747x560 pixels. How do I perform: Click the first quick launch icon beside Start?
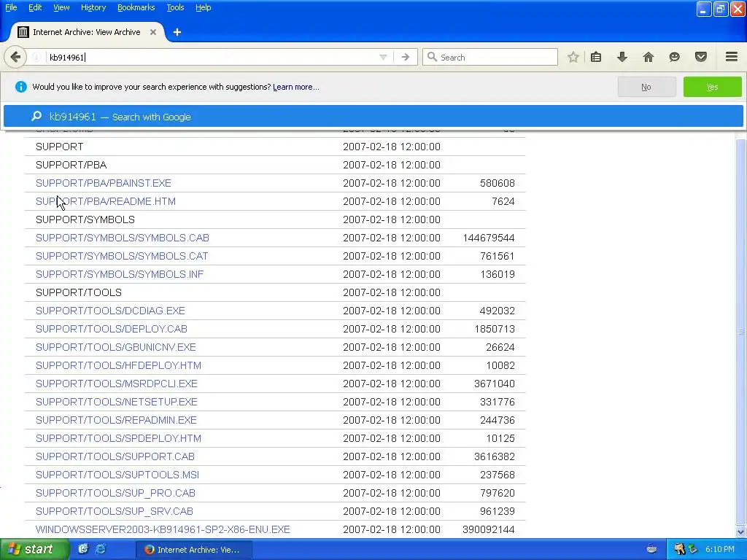[83, 549]
